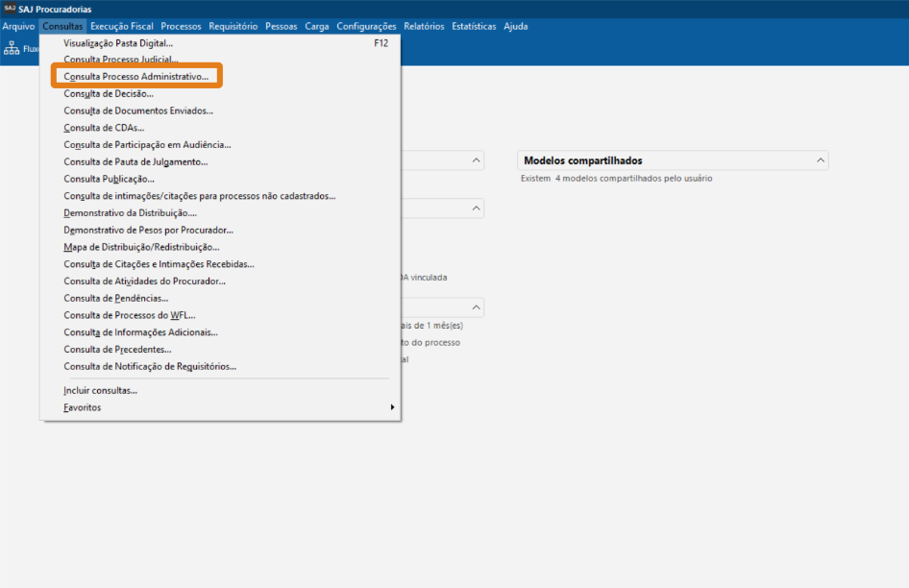Open the Favoritos submenu arrow
This screenshot has width=909, height=588.
[392, 407]
